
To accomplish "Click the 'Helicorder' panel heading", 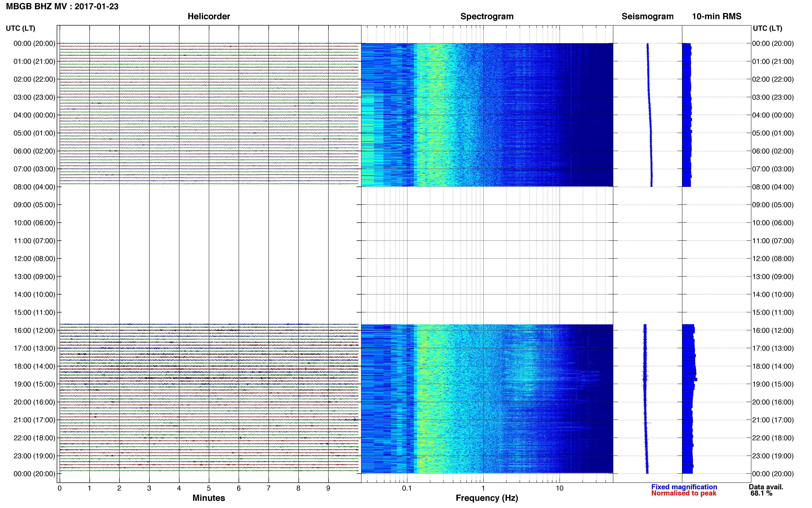I will tap(209, 16).
